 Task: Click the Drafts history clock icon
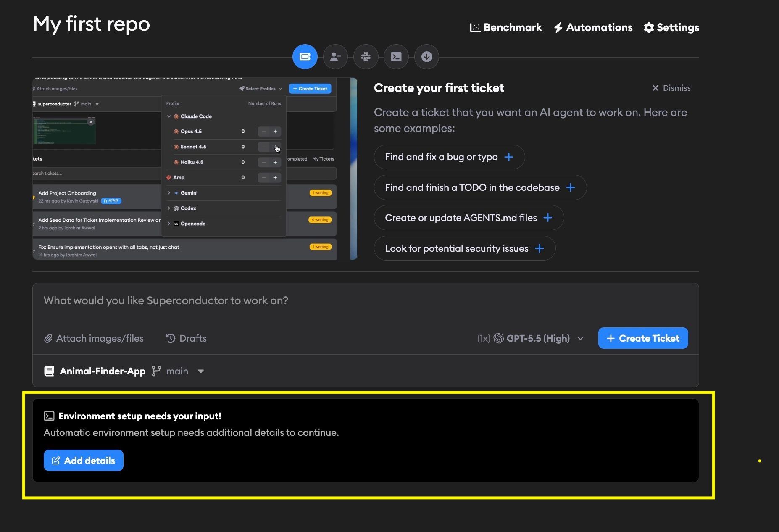(171, 338)
